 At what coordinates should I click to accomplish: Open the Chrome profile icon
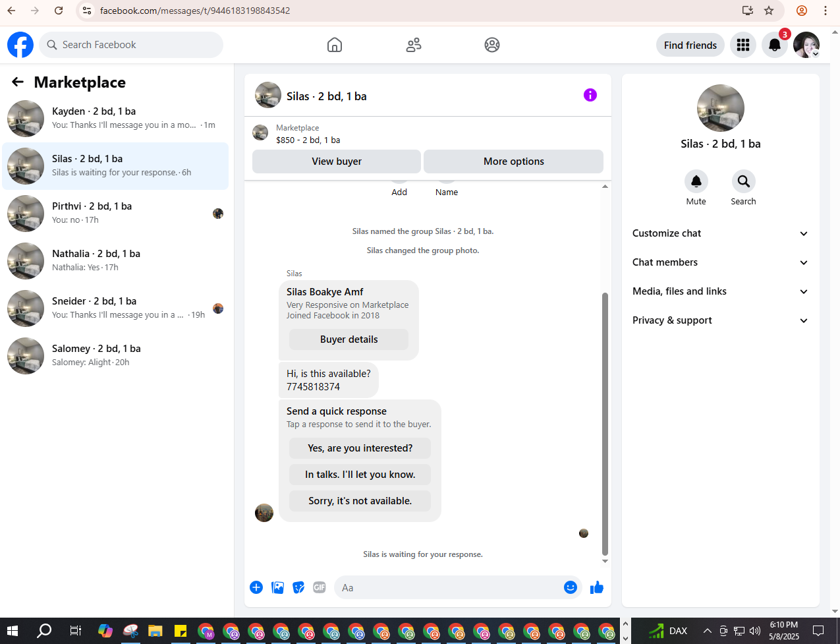tap(802, 11)
